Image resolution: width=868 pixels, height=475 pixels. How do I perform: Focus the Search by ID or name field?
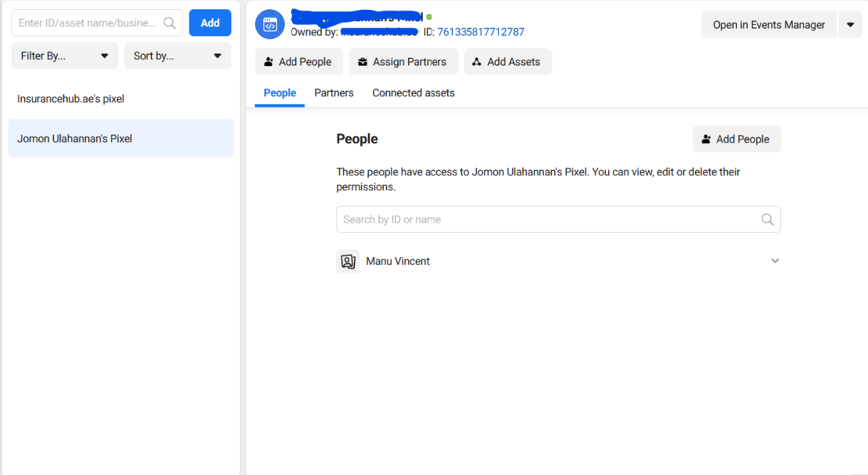pos(558,219)
